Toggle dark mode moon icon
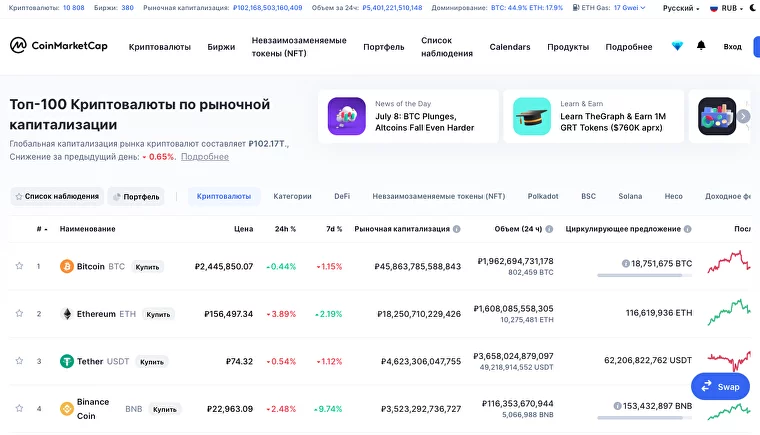This screenshot has width=760, height=435. coord(753,8)
